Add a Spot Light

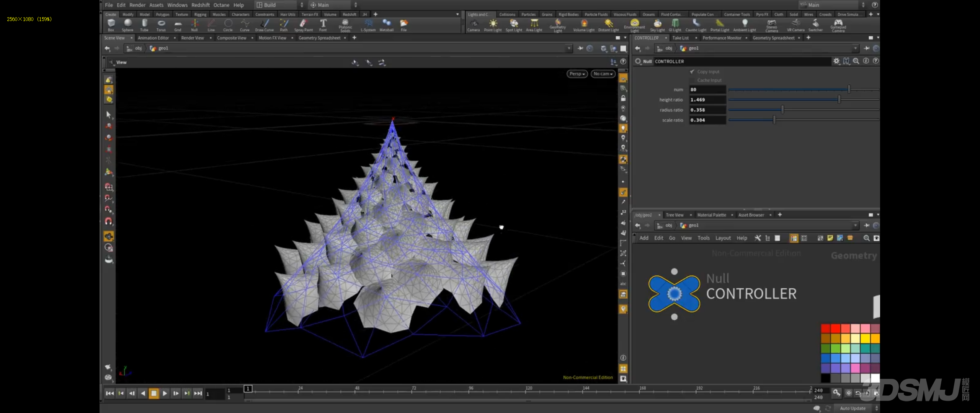pyautogui.click(x=514, y=25)
